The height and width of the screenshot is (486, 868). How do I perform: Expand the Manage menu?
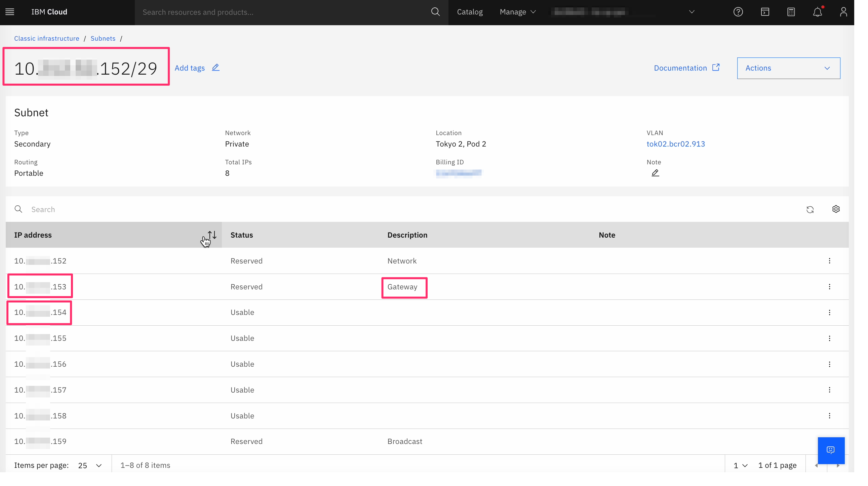518,12
